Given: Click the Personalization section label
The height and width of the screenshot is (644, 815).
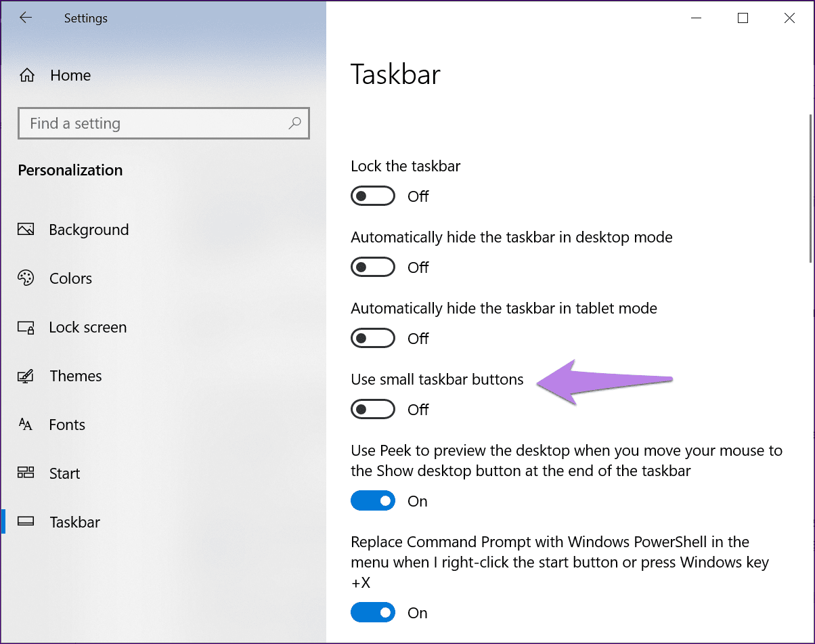Looking at the screenshot, I should 70,171.
